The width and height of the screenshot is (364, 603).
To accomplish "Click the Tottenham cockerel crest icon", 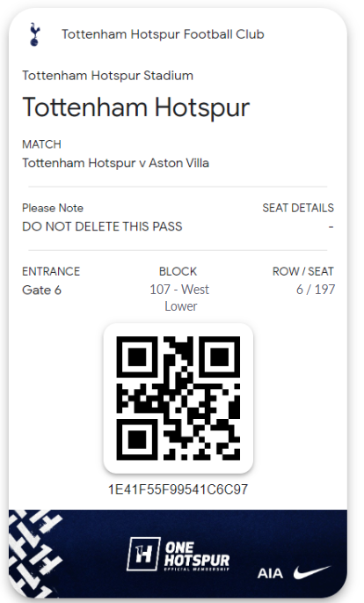I will point(35,34).
